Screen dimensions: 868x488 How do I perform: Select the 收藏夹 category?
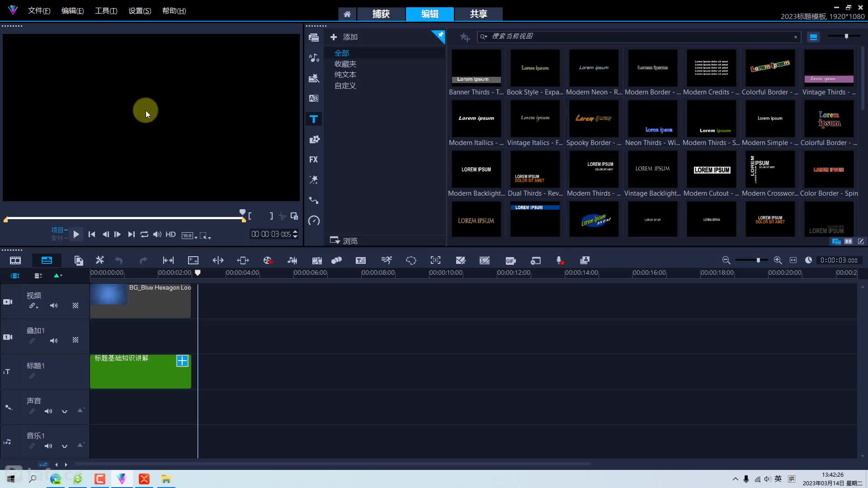click(345, 64)
